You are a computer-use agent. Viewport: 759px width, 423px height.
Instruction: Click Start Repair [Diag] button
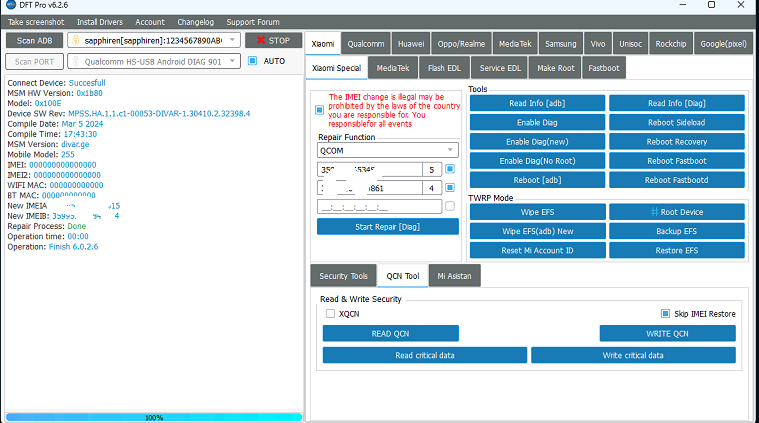pyautogui.click(x=388, y=227)
